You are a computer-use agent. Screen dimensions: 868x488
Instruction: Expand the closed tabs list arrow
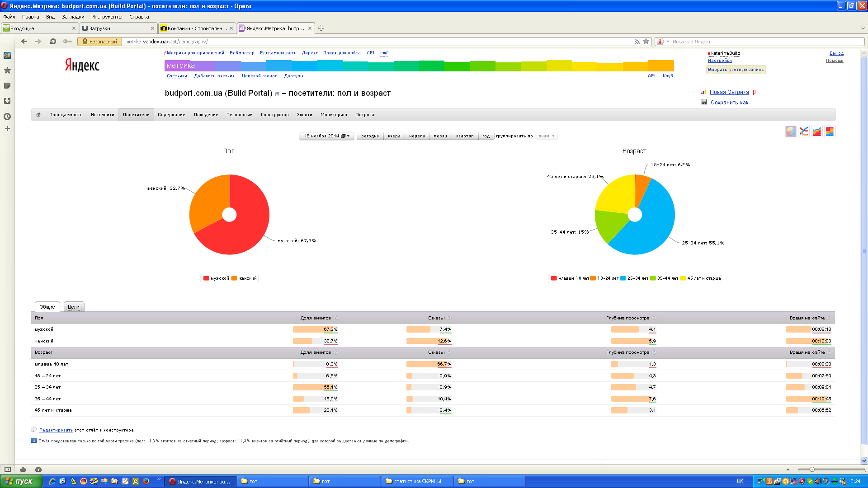[x=863, y=28]
